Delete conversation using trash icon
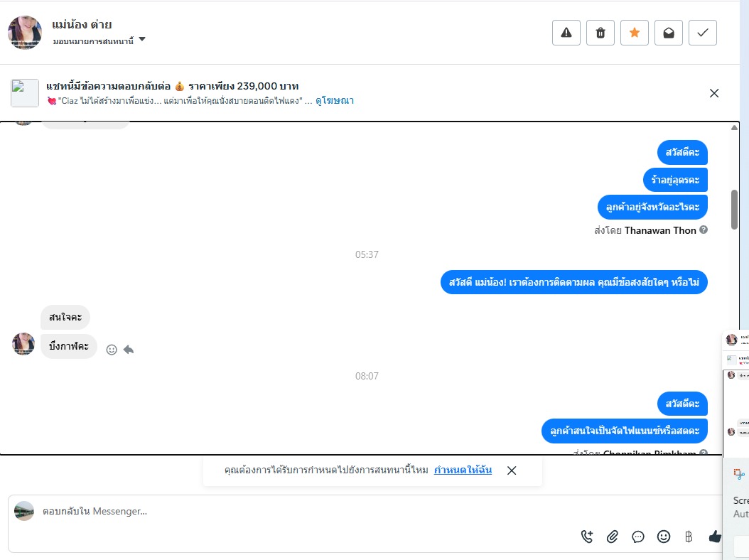Image resolution: width=749 pixels, height=560 pixels. click(600, 33)
